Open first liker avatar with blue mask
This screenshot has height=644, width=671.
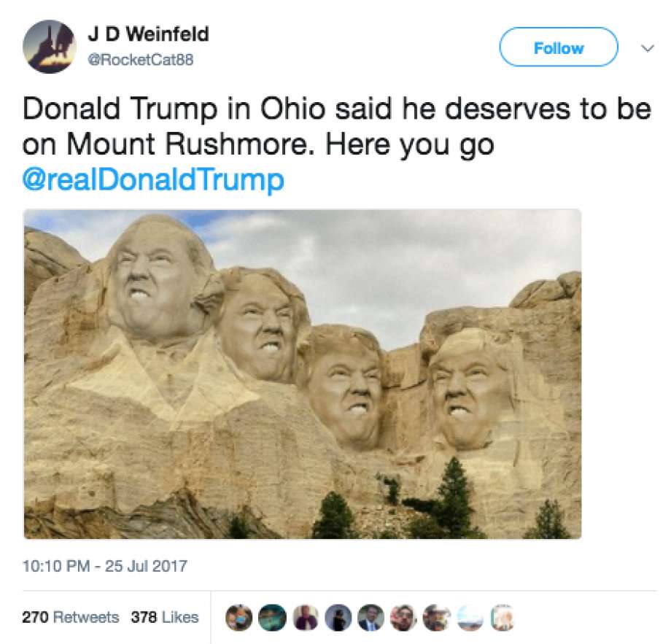point(238,618)
